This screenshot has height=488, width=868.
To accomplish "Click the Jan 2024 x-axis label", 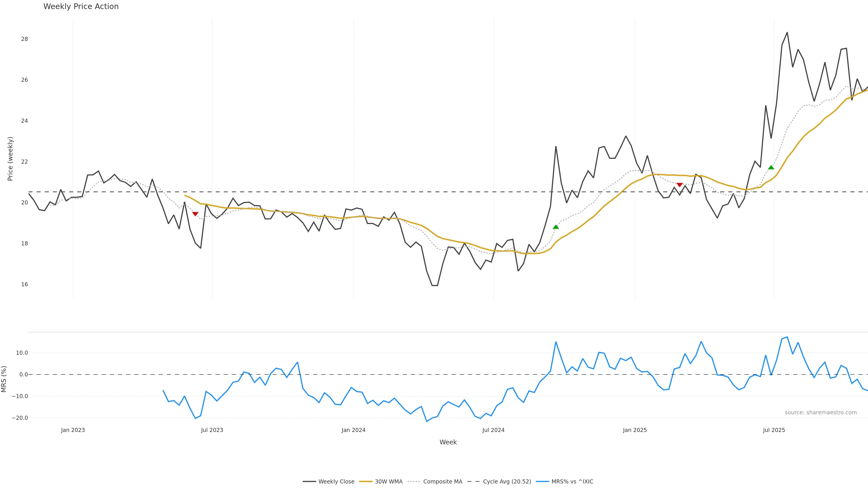I will [x=353, y=430].
